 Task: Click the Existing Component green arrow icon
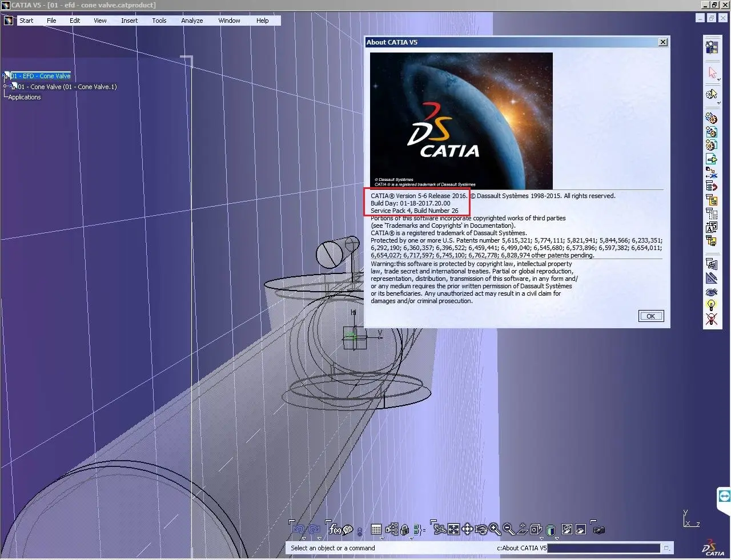pyautogui.click(x=711, y=159)
